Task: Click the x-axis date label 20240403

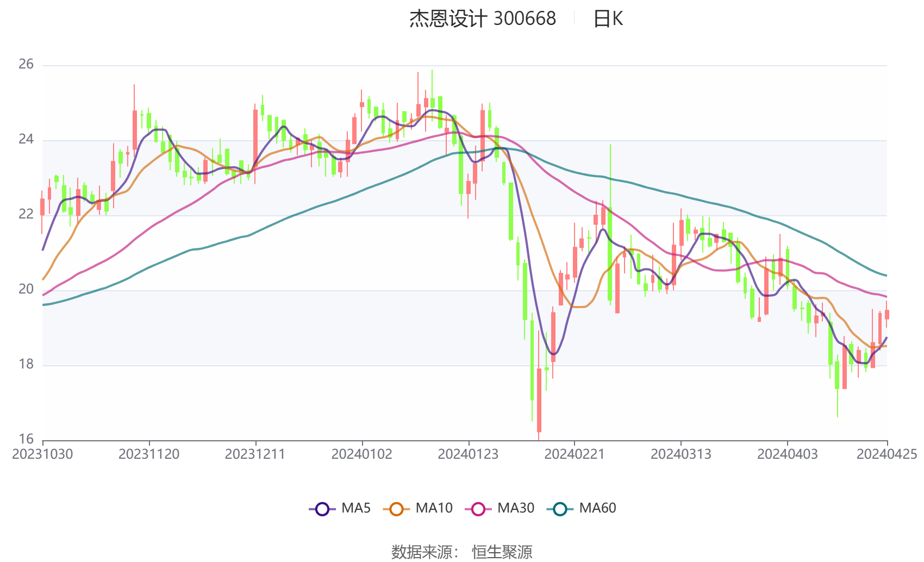Action: click(x=788, y=454)
